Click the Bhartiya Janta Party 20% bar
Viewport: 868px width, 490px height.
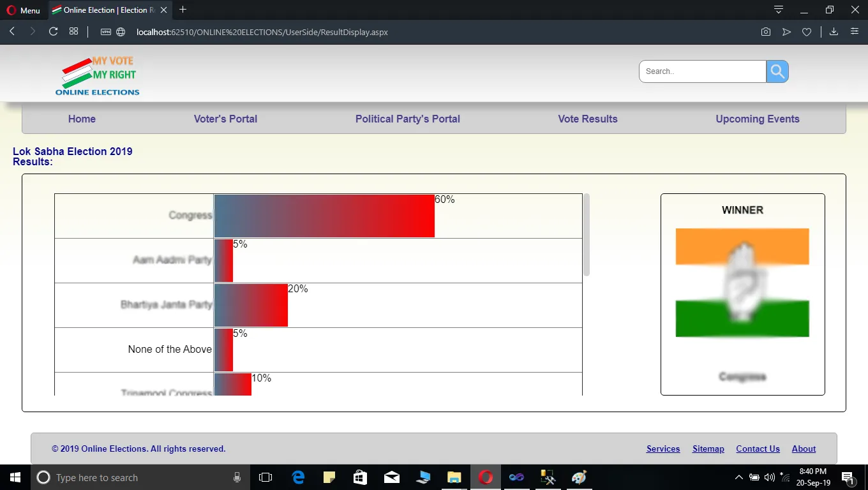251,305
